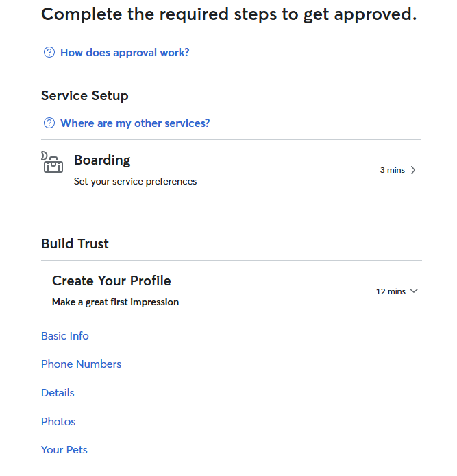Click the "12 mins" time estimate

(391, 291)
